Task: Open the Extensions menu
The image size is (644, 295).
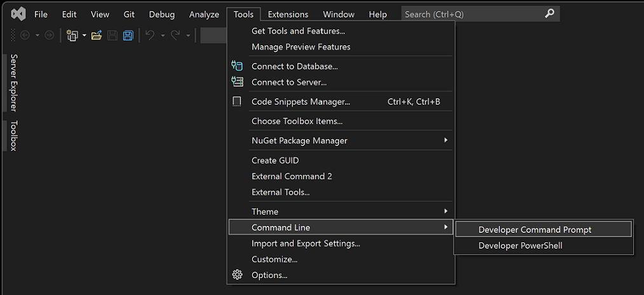Action: pos(288,15)
